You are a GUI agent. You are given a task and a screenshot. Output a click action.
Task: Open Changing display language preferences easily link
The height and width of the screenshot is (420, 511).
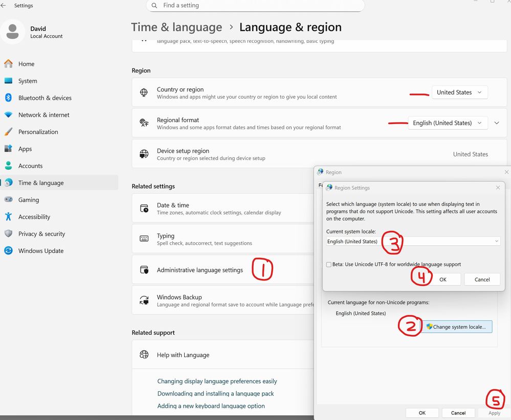(x=217, y=381)
